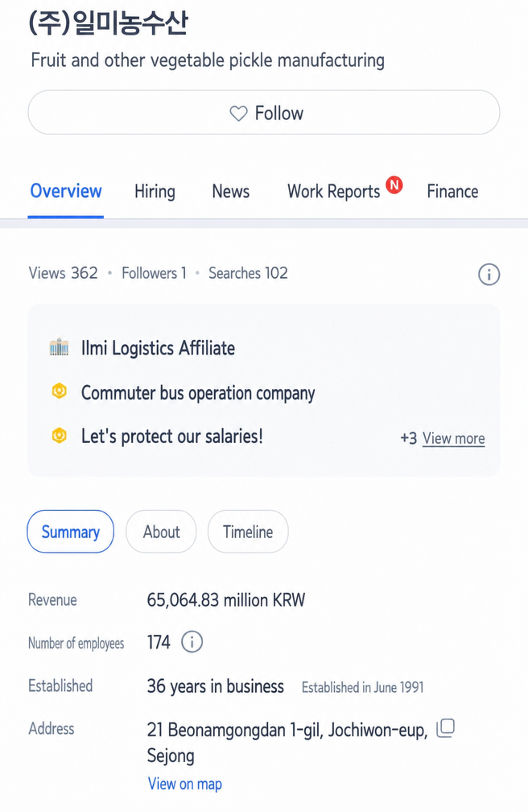This screenshot has height=812, width=528.
Task: Show the Timeline section pill
Action: 248,532
